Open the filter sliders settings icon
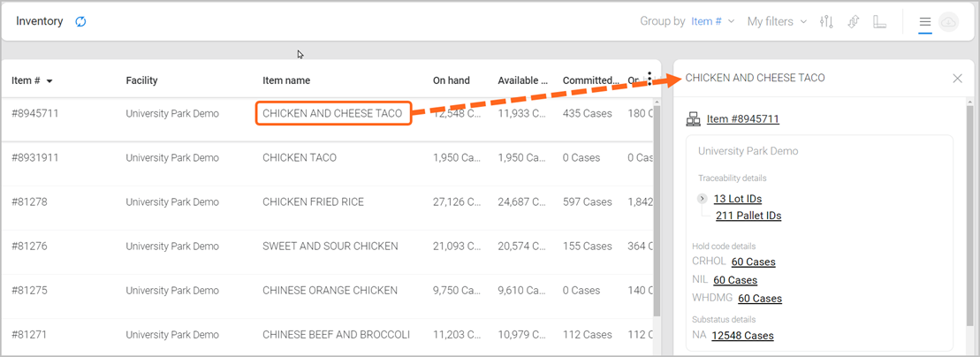 coord(826,21)
